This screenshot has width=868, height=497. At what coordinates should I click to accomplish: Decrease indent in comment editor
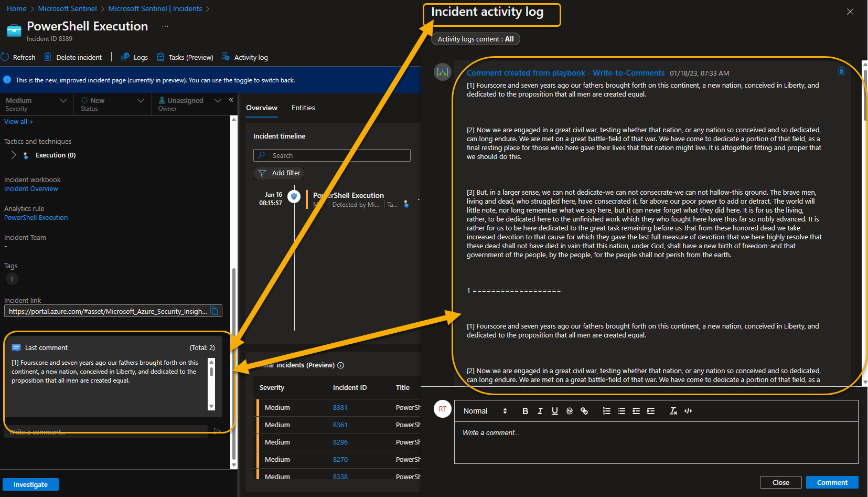coord(636,411)
